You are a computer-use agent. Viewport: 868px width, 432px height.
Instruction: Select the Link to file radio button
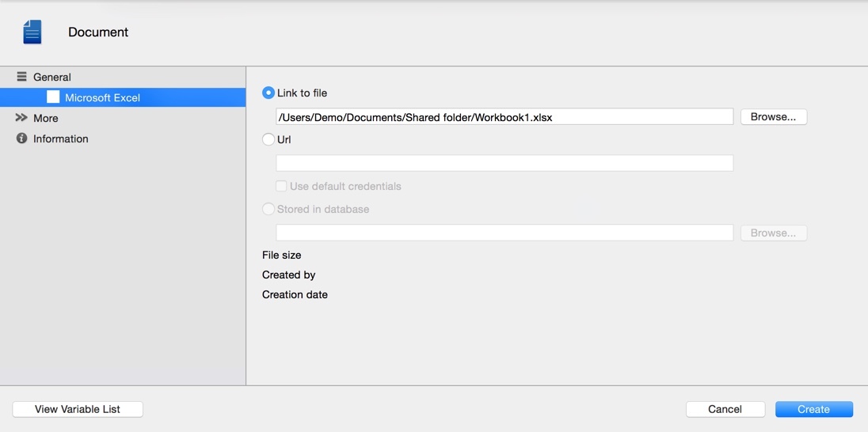pos(268,93)
